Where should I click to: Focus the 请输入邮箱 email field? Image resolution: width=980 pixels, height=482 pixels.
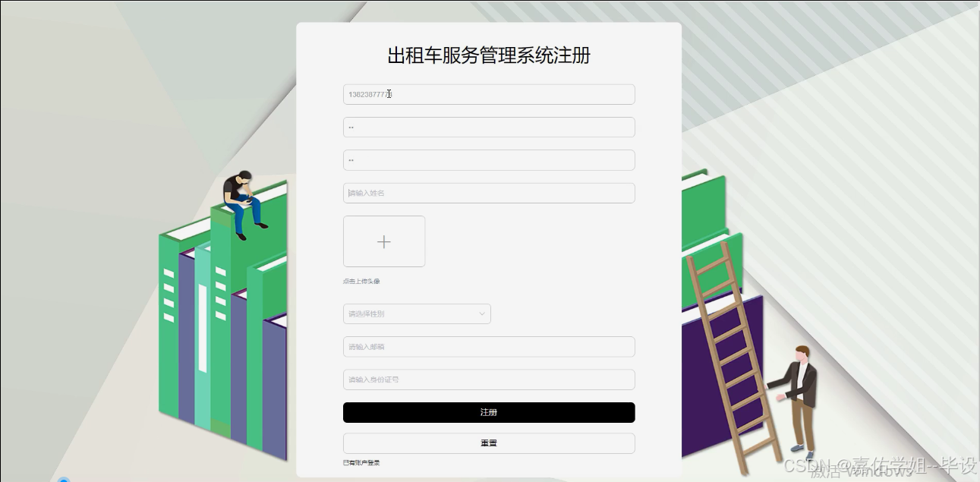489,347
